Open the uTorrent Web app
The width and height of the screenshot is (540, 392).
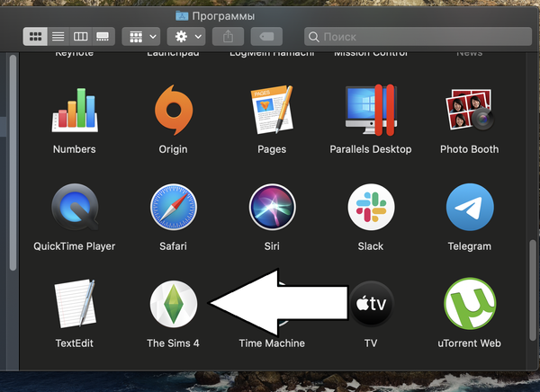(469, 306)
